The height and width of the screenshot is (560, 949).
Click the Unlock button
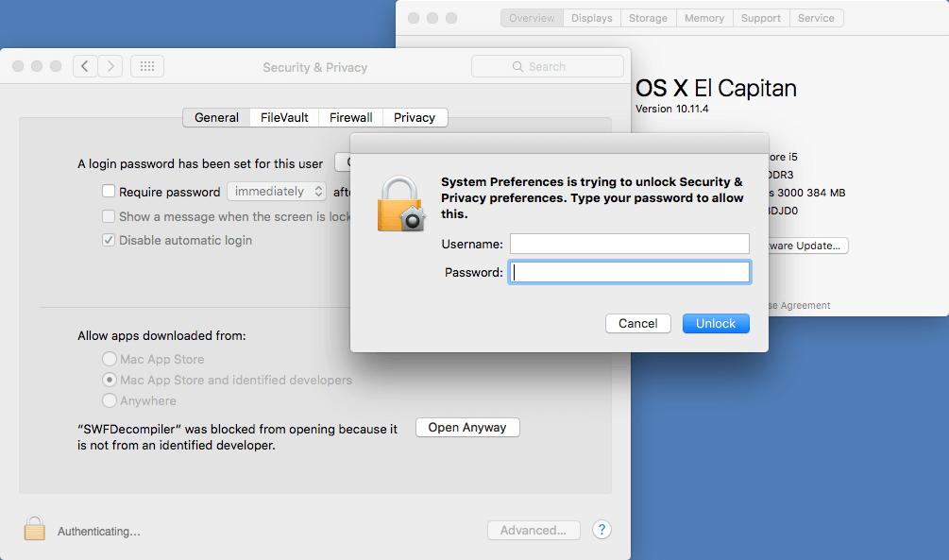click(x=716, y=323)
